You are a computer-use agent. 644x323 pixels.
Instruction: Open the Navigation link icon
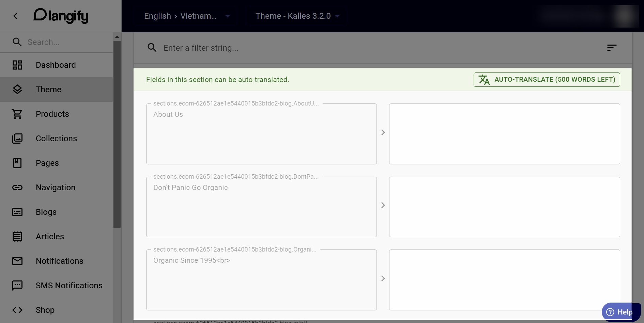[17, 188]
